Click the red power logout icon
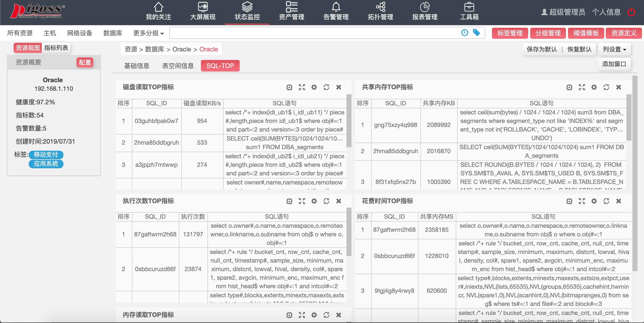This screenshot has width=644, height=323. (x=631, y=12)
